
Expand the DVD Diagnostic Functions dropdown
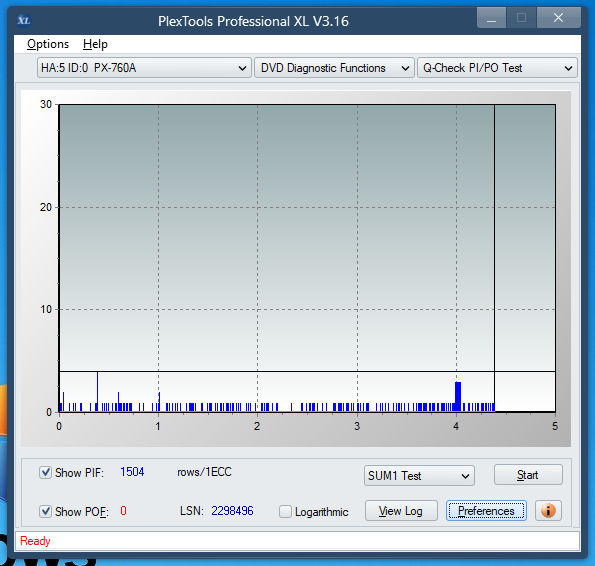pos(334,68)
